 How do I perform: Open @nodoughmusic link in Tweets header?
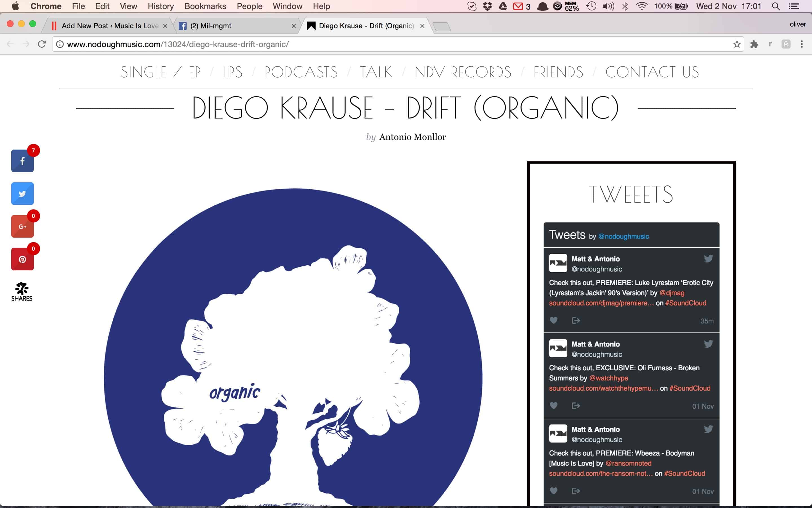pos(623,236)
